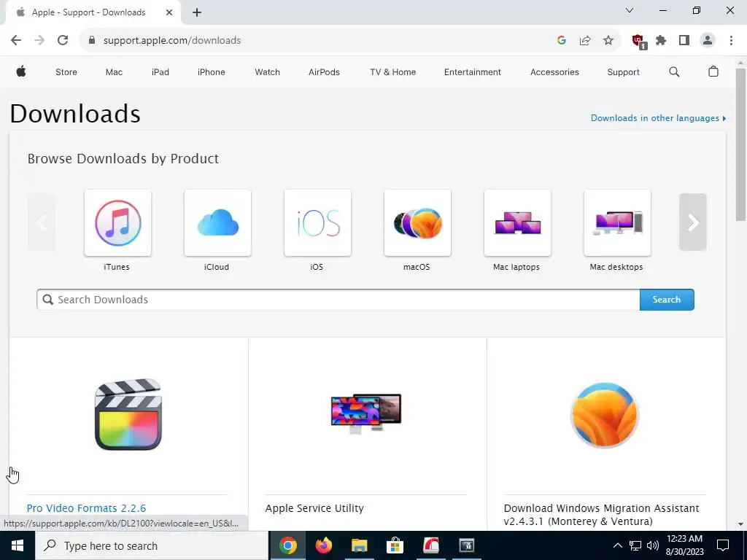Click the Windows taskbar search box

(x=152, y=545)
